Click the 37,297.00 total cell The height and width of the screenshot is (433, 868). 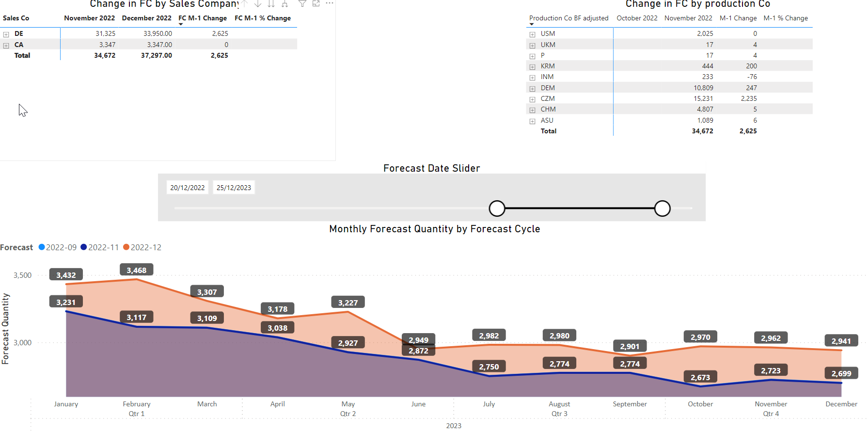coord(157,56)
